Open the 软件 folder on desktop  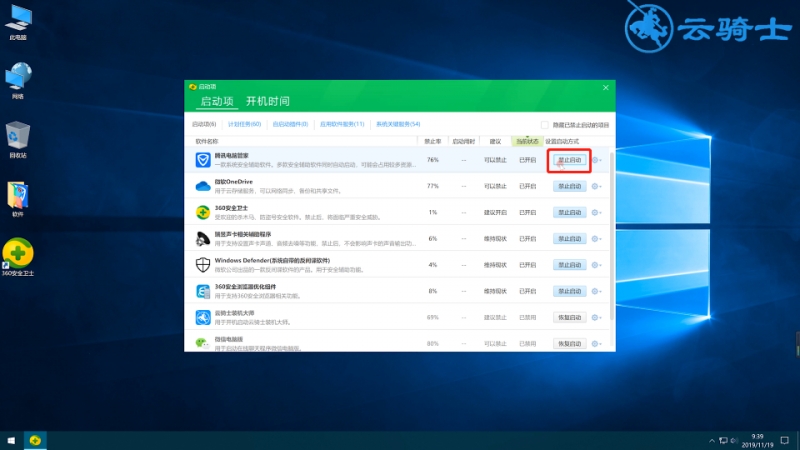coord(18,198)
